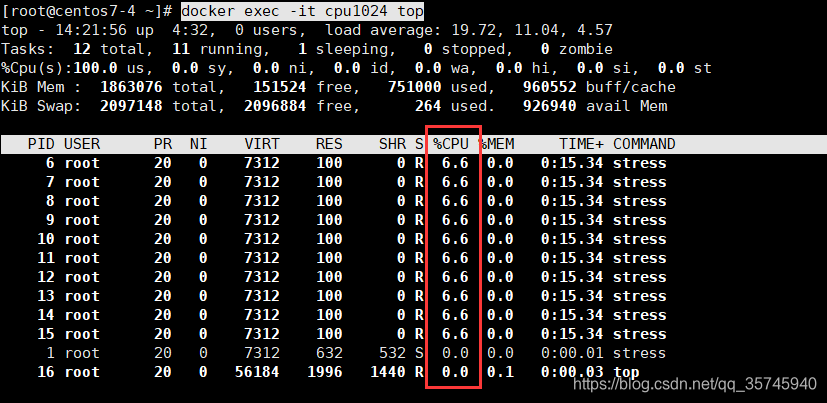
Task: Click the load average value '11.04'
Action: pyautogui.click(x=537, y=30)
